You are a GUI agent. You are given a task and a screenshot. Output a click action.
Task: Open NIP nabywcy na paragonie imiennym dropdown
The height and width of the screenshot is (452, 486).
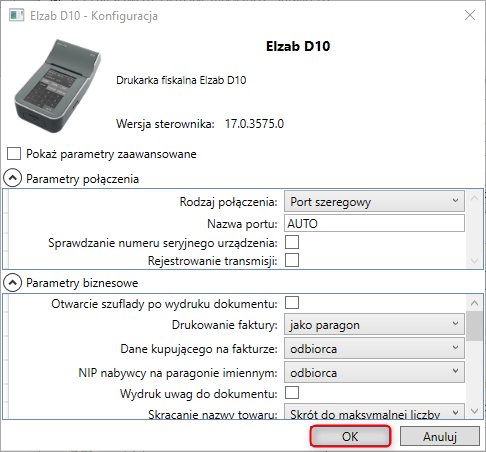pos(374,372)
